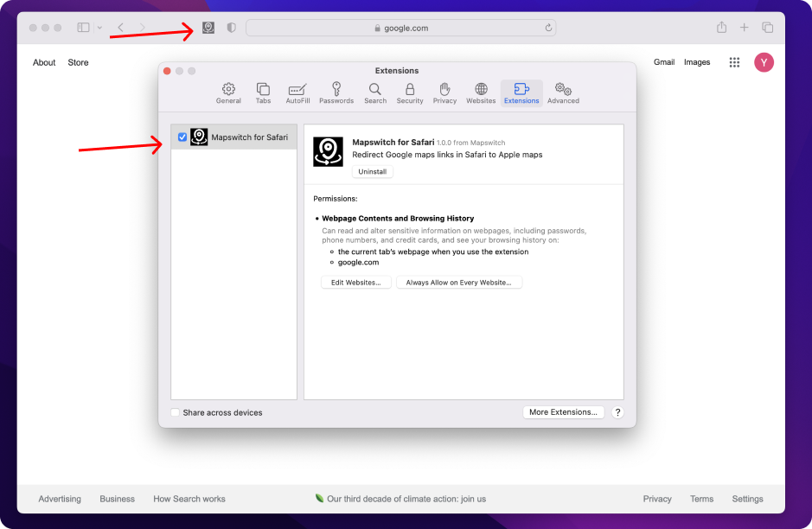This screenshot has height=529, width=812.
Task: Enable Share across devices
Action: pyautogui.click(x=175, y=412)
